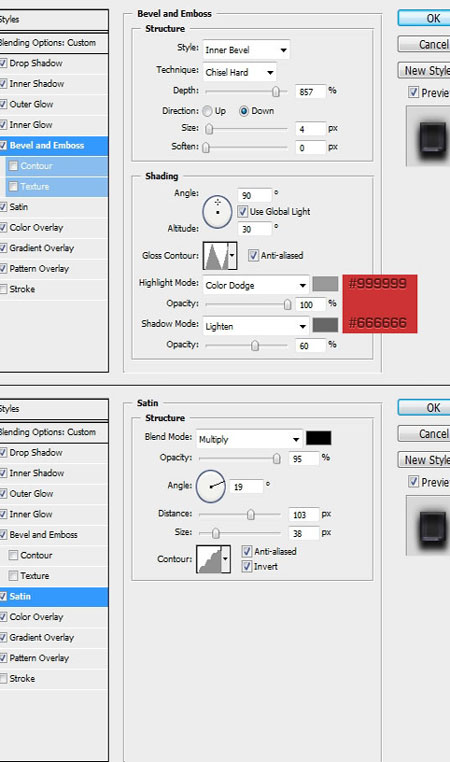
Task: Expand the Gloss Contour dropdown arrow
Action: [233, 256]
